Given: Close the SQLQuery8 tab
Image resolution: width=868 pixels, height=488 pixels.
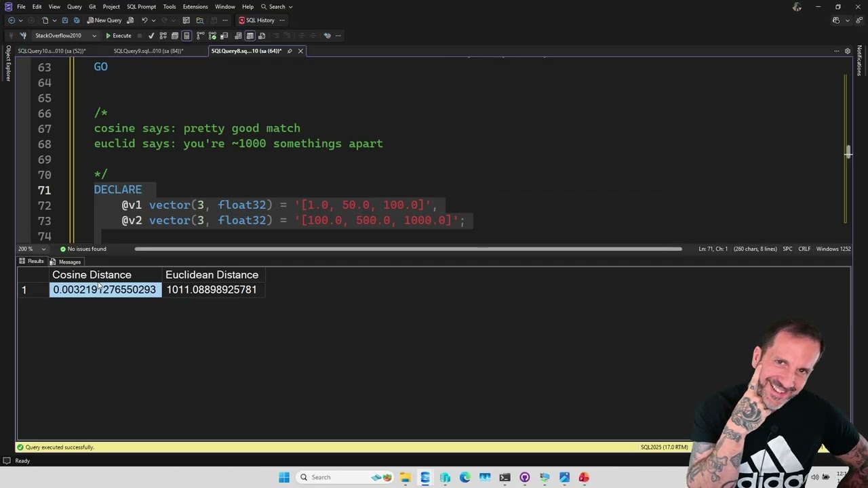Looking at the screenshot, I should click(x=300, y=51).
